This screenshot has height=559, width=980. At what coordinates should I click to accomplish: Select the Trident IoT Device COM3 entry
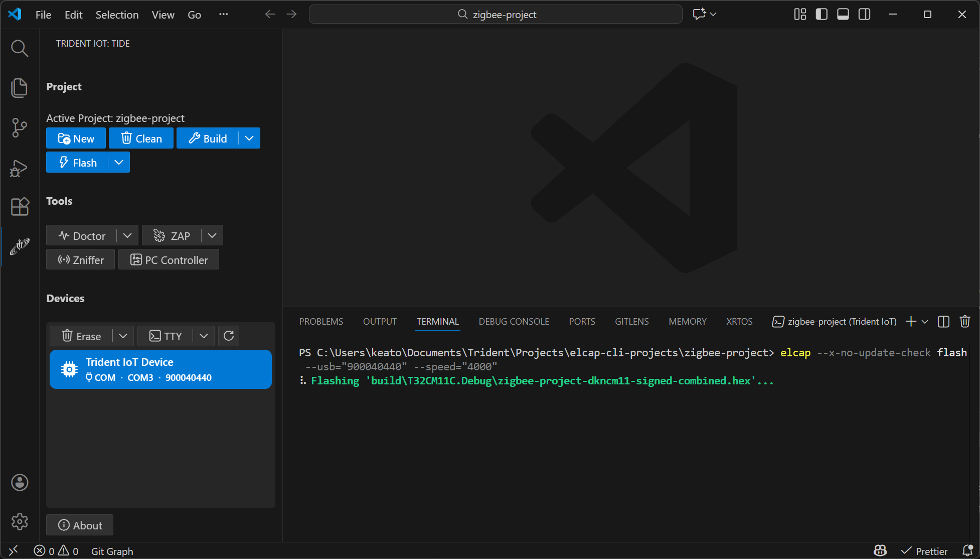[x=160, y=369]
